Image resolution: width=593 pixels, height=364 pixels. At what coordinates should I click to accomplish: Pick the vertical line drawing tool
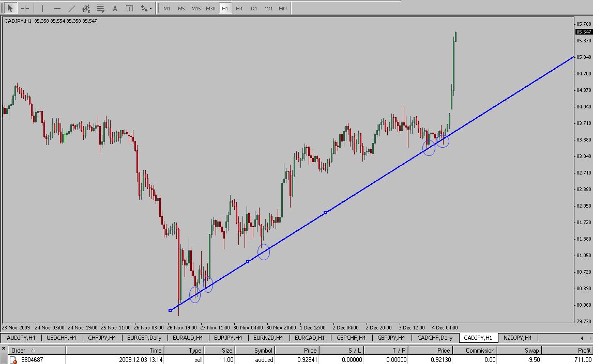[42, 8]
